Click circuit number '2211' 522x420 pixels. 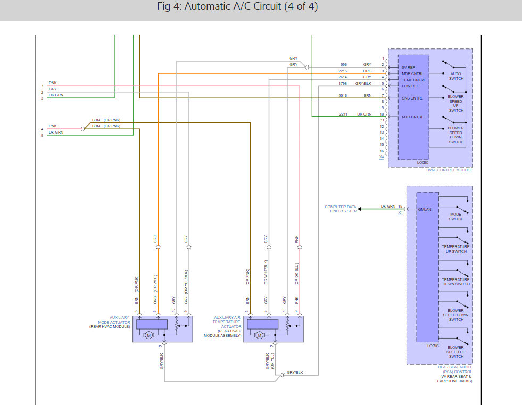(x=343, y=114)
